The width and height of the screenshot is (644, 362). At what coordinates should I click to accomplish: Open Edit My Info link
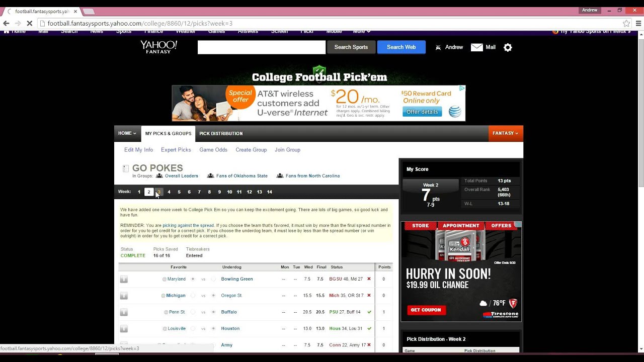(x=138, y=150)
